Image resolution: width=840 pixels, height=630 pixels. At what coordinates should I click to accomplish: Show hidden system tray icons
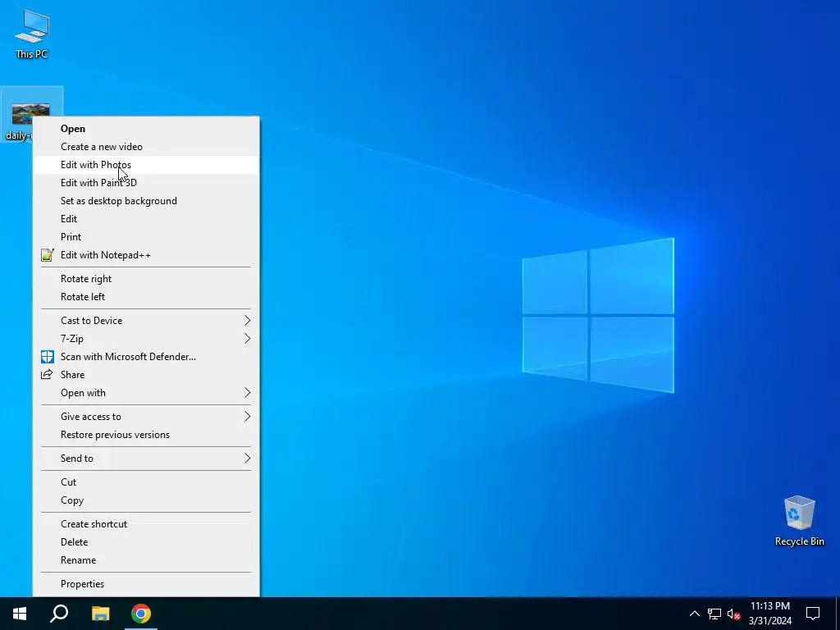(x=694, y=614)
